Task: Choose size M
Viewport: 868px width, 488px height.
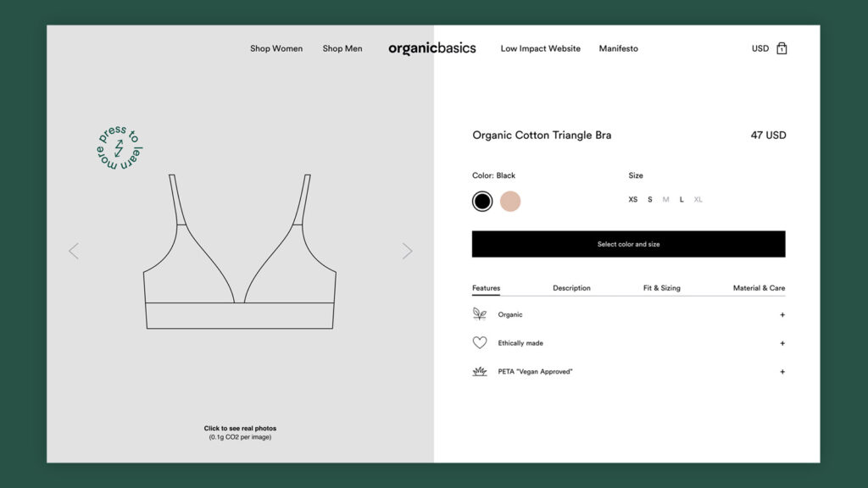Action: 666,200
